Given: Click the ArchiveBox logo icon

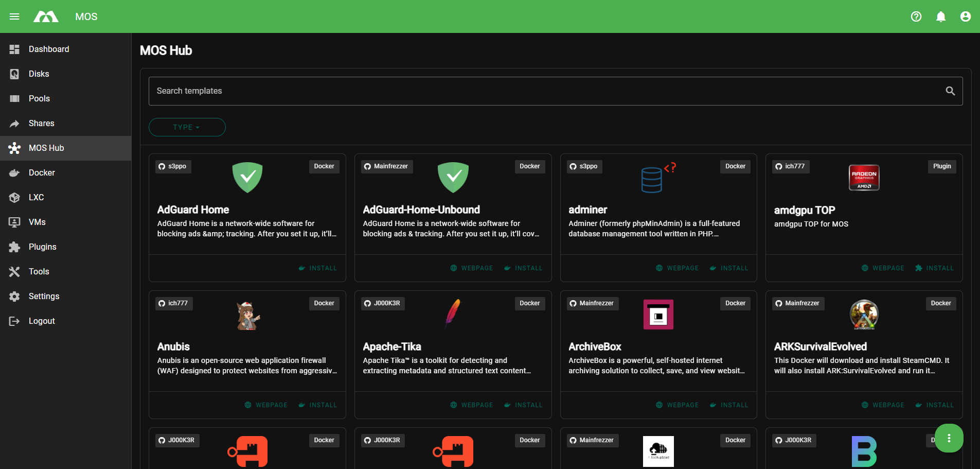Looking at the screenshot, I should pyautogui.click(x=658, y=314).
